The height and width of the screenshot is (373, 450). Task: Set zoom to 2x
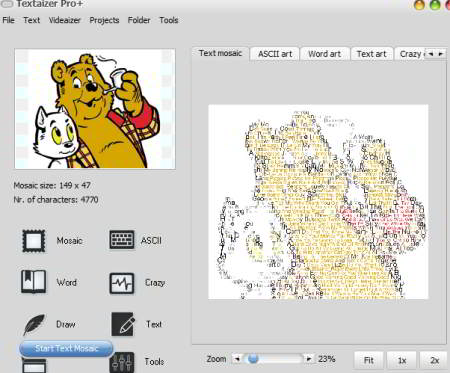coord(434,360)
